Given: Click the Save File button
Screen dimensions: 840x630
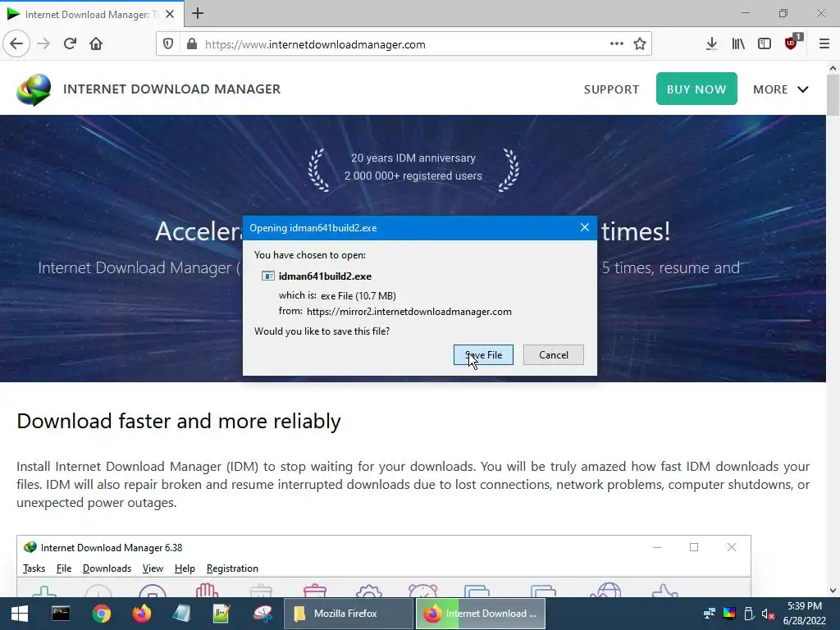Looking at the screenshot, I should click(x=483, y=354).
